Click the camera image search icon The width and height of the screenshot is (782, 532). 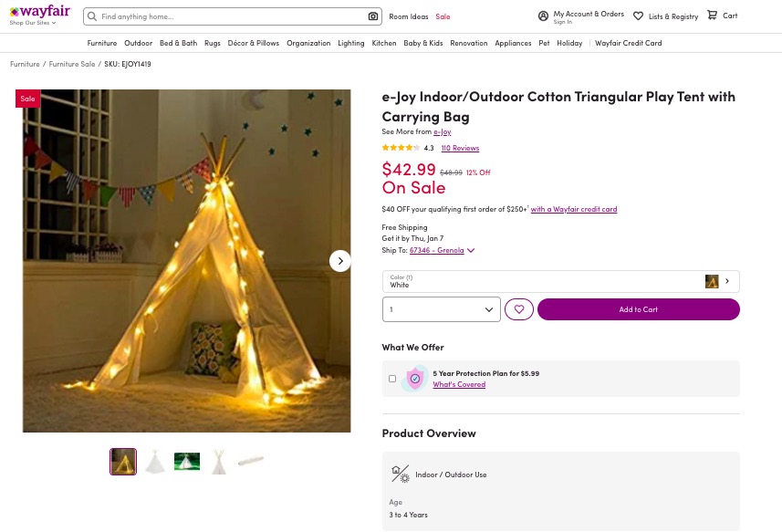[x=372, y=16]
